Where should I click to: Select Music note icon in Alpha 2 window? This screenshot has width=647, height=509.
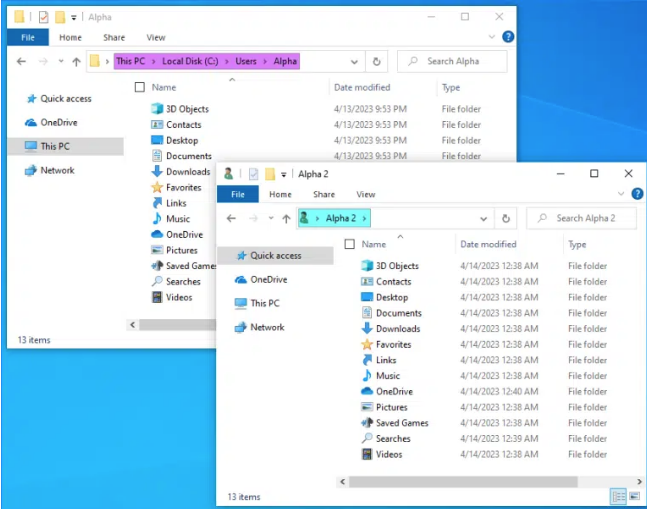click(367, 375)
